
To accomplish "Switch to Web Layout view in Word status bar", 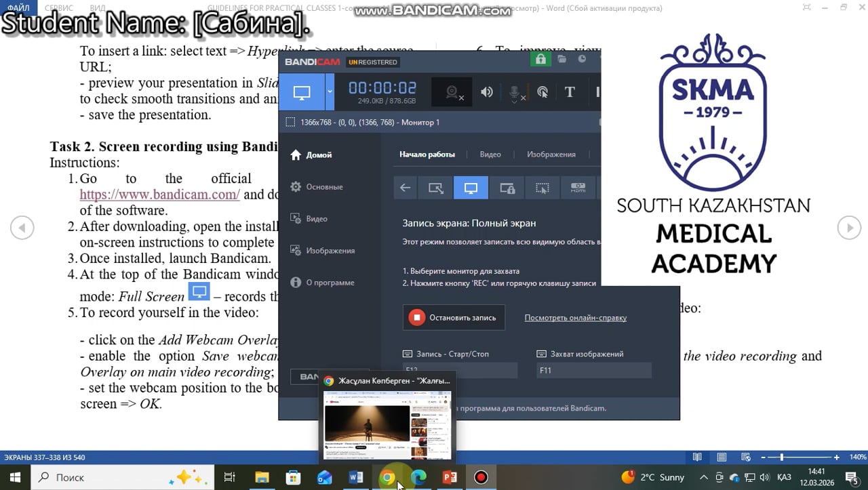I will [x=746, y=457].
